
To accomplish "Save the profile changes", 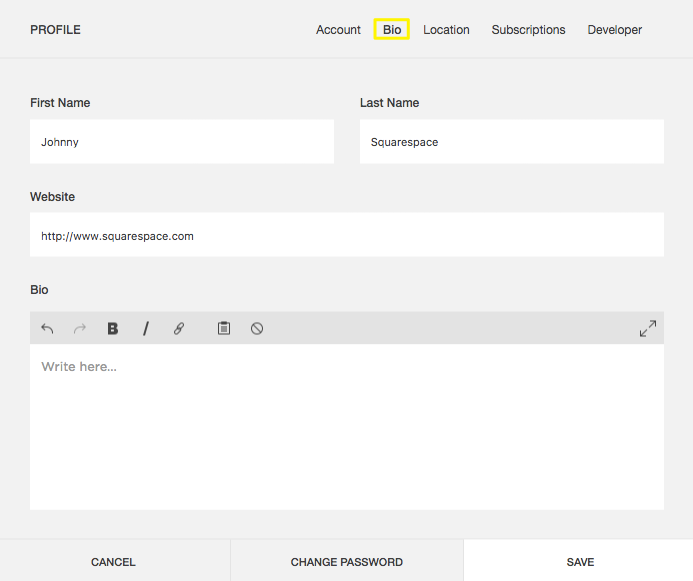I will [579, 562].
